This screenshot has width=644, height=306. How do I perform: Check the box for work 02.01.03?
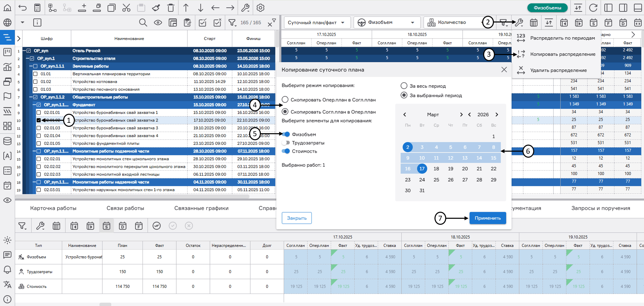coord(39,128)
